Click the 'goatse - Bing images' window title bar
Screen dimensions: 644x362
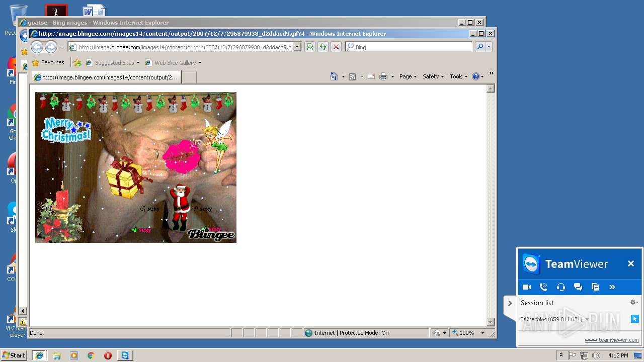coord(242,23)
